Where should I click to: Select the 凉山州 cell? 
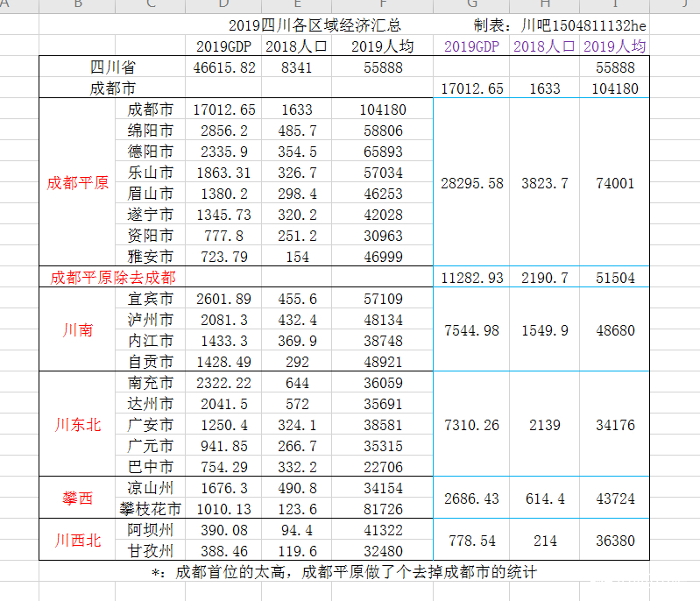point(151,488)
